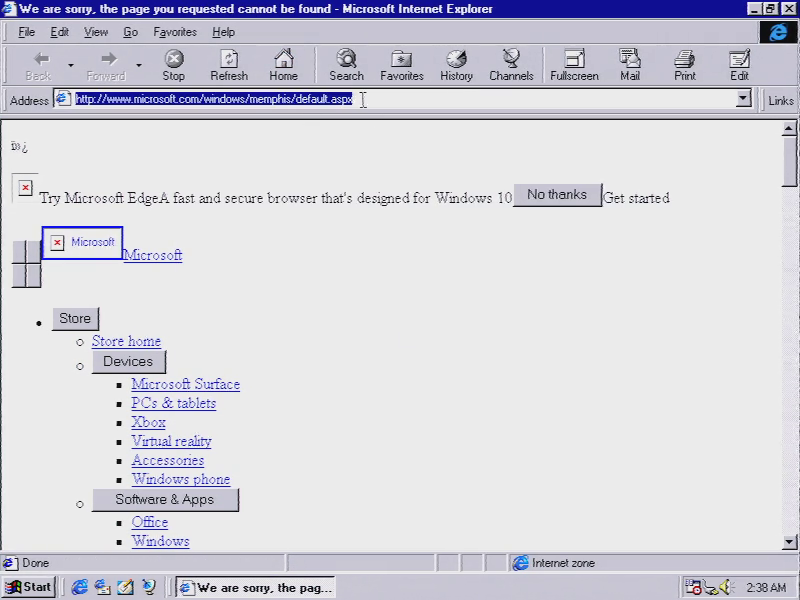
Task: Click the broken image beside Edge banner
Action: (x=25, y=188)
